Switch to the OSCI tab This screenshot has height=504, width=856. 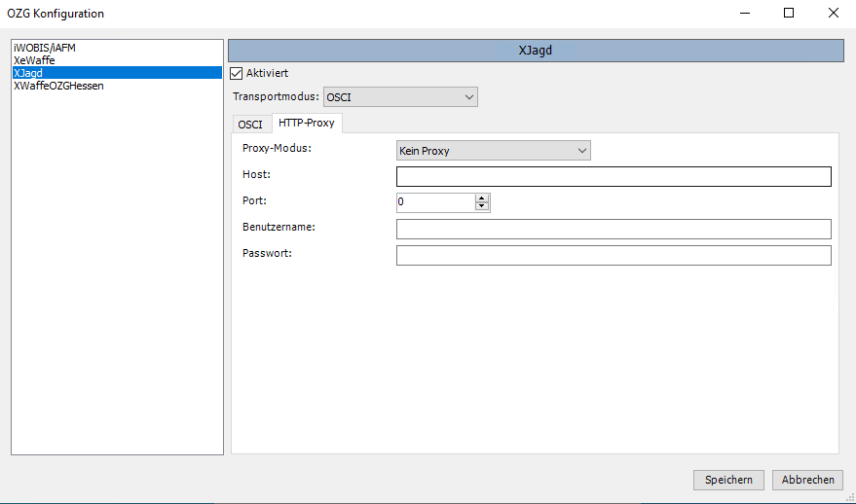tap(250, 124)
